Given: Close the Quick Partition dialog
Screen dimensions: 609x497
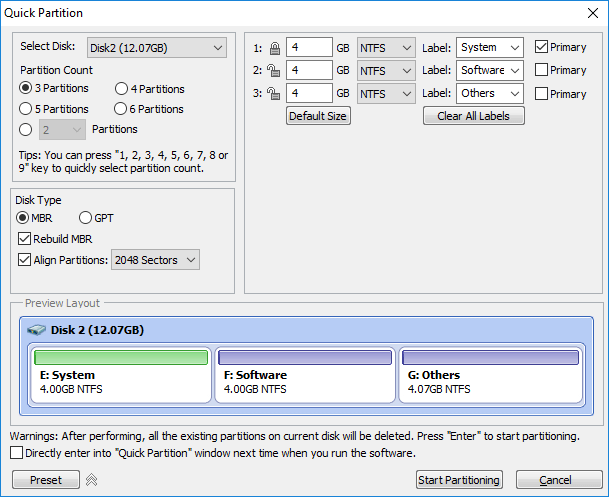Looking at the screenshot, I should (593, 13).
